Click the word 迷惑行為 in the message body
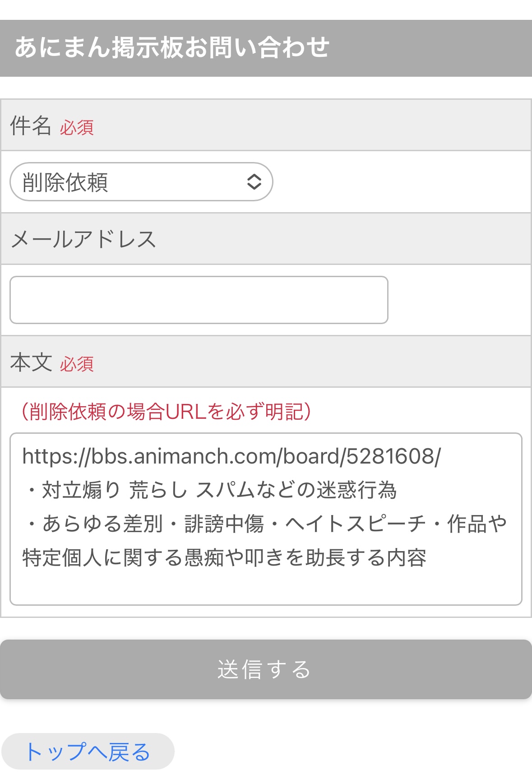 click(x=356, y=490)
